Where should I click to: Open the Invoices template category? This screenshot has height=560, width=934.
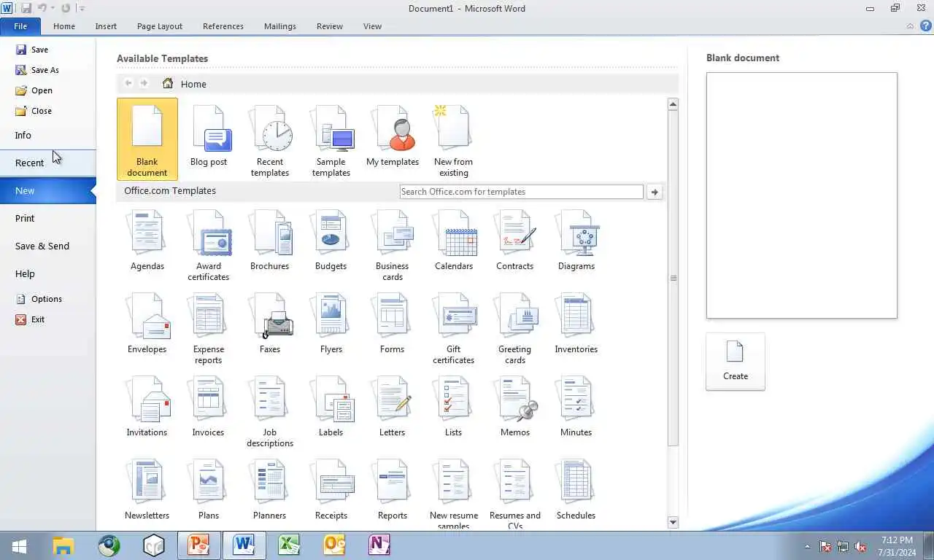click(x=209, y=407)
